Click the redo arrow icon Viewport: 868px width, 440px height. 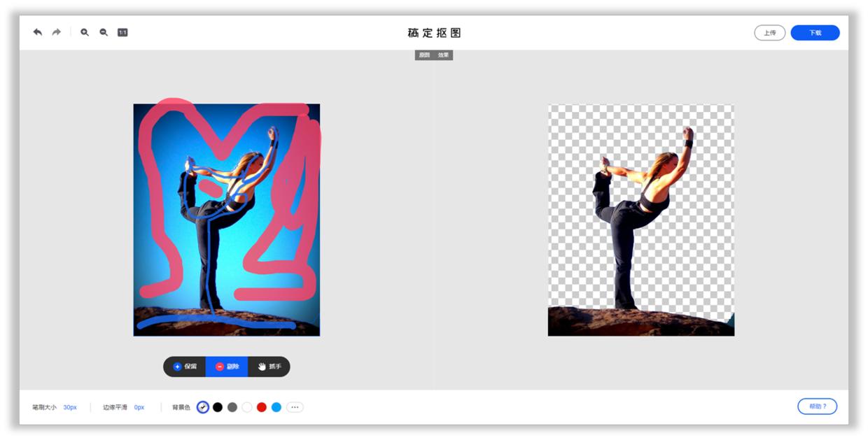pyautogui.click(x=55, y=32)
